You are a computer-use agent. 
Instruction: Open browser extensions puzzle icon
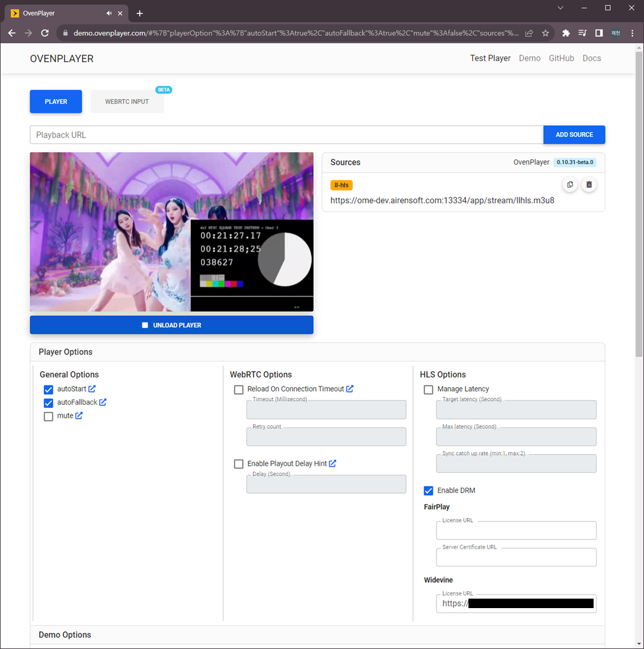tap(566, 33)
